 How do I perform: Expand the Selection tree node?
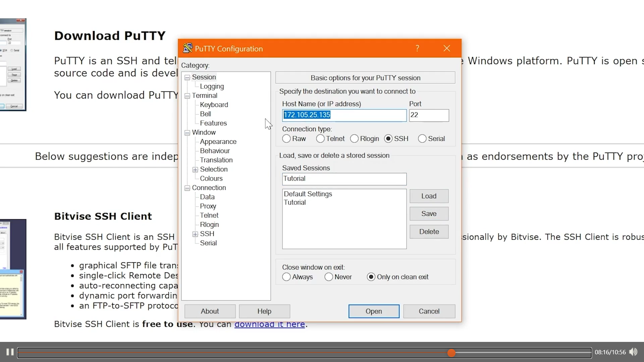(x=195, y=170)
